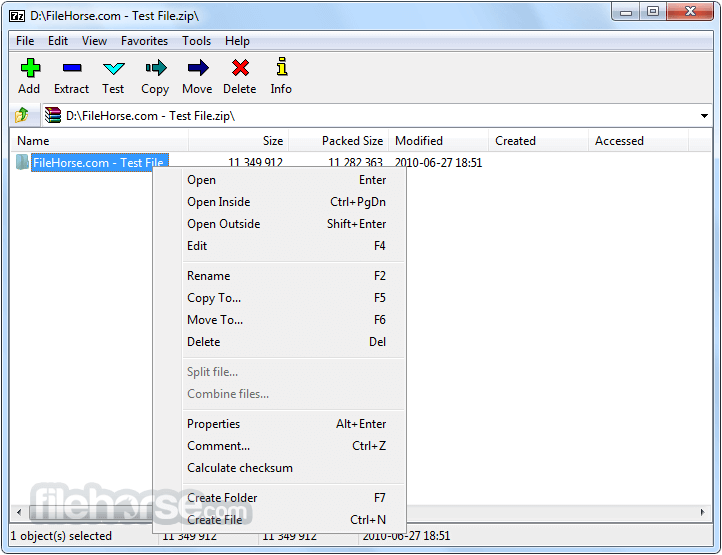This screenshot has width=722, height=555.
Task: Click the red Delete X icon
Action: point(240,68)
